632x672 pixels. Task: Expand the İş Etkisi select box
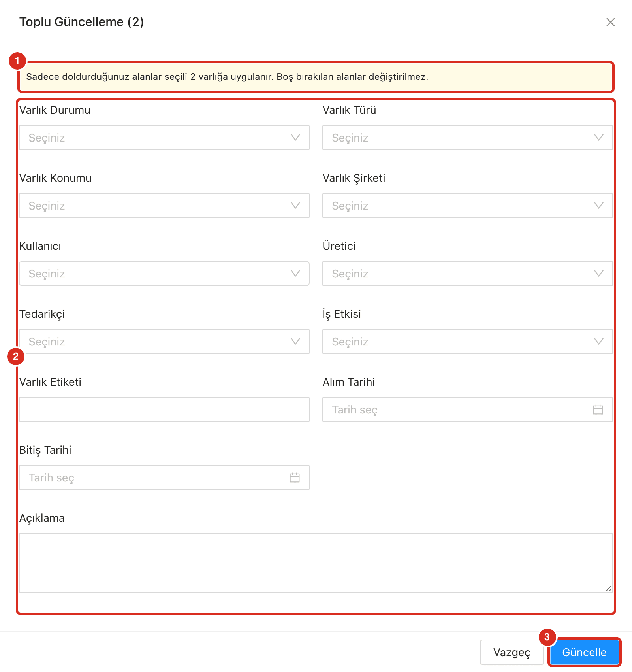(x=467, y=342)
